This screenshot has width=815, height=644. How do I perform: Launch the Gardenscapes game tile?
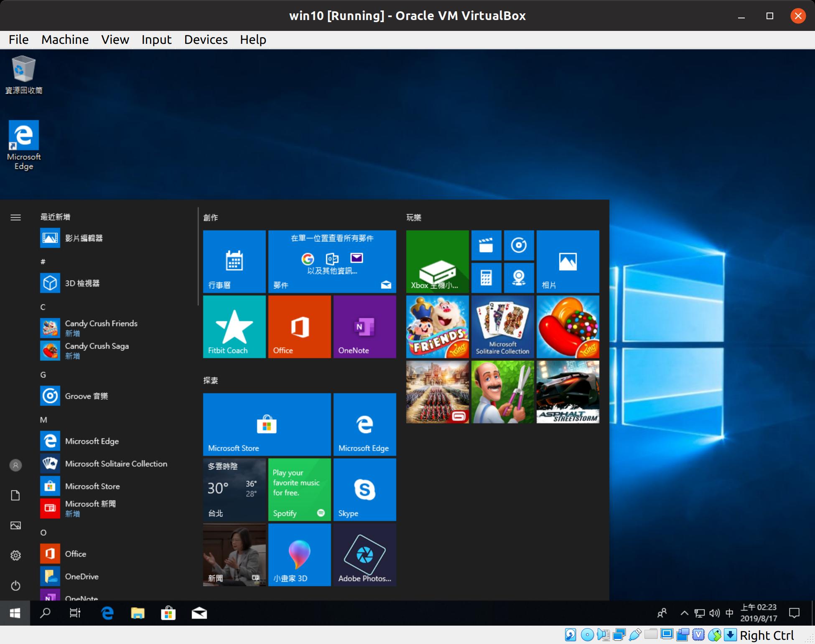[x=502, y=392]
